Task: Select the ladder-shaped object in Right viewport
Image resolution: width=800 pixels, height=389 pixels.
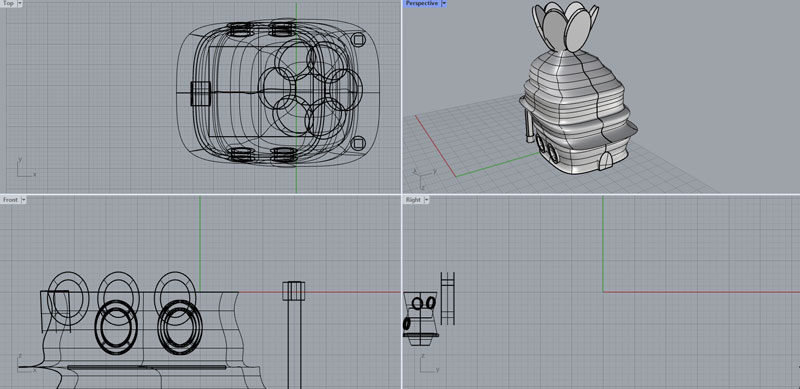Action: [447, 299]
